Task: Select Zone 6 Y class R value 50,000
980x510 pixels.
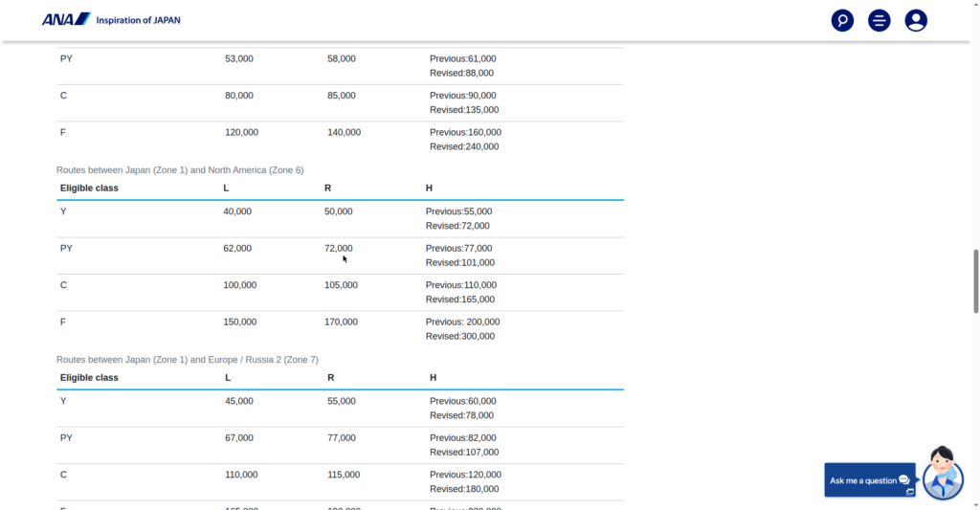Action: pos(338,211)
